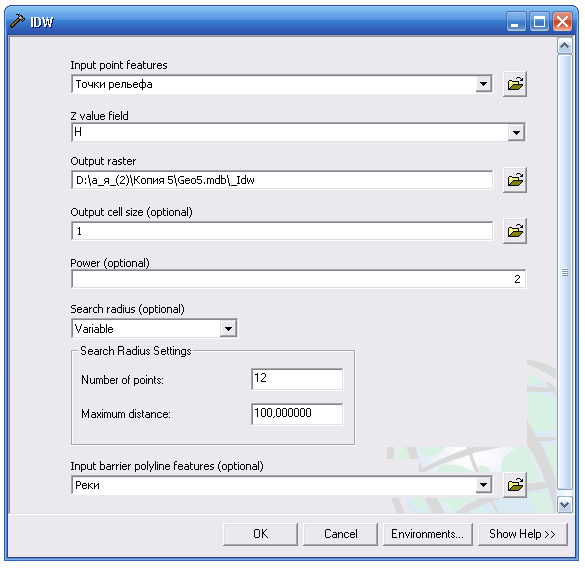Click the Cancel button
Viewport: 585px width, 568px height.
pyautogui.click(x=341, y=534)
